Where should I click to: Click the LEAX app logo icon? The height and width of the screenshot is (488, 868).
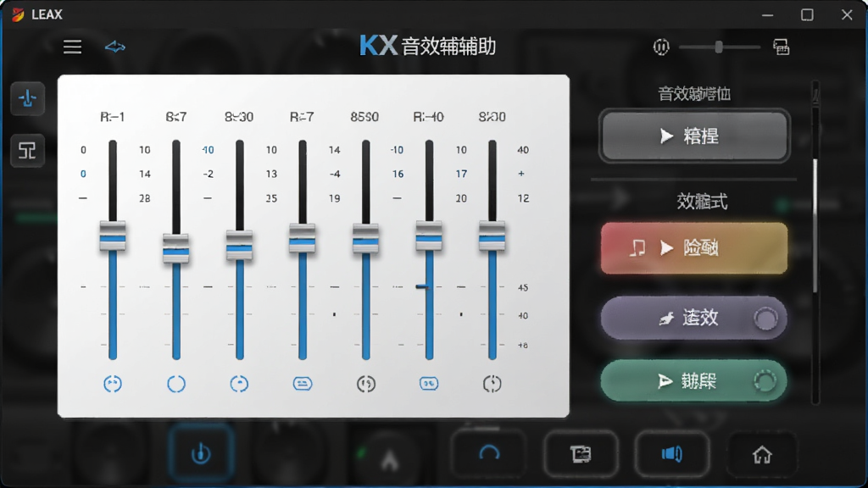click(18, 14)
